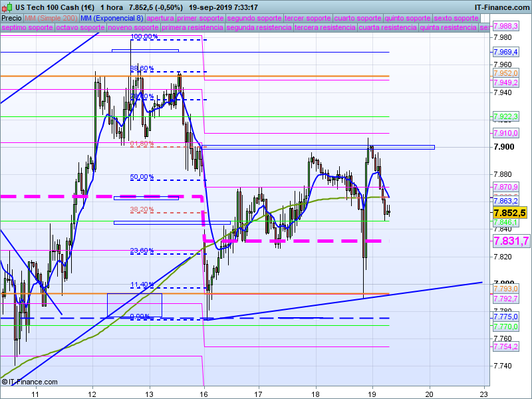Click the candlestick chart icon beside US Tech 100
Screen dimensions: 532x399
pyautogui.click(x=7, y=7)
